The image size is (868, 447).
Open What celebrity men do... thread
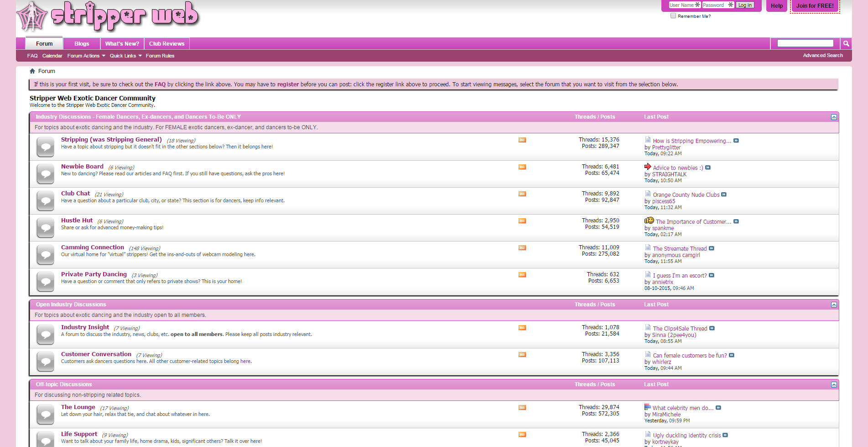coord(683,408)
